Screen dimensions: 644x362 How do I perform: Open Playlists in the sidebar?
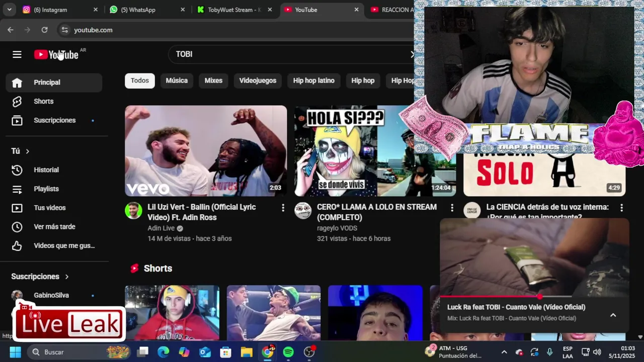coord(54,189)
